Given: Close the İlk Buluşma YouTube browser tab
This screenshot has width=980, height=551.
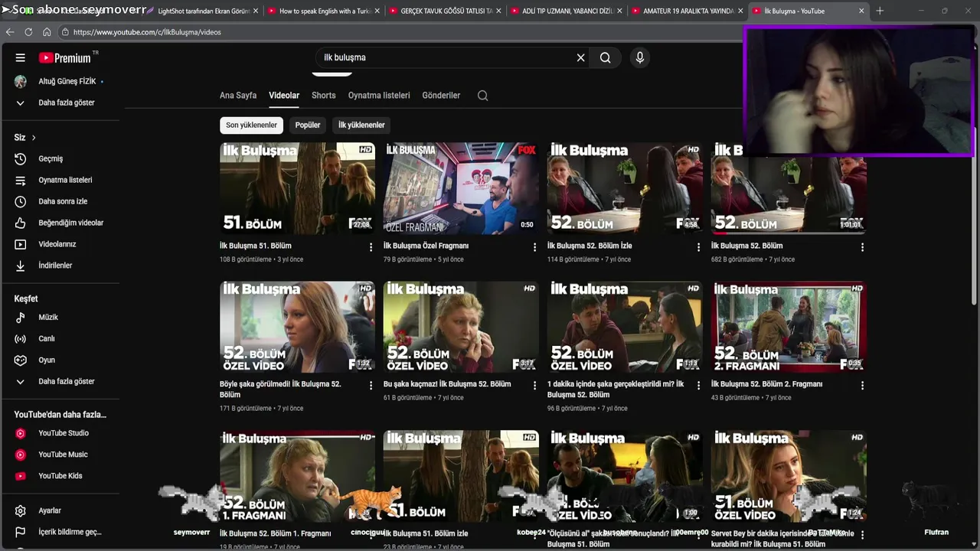Looking at the screenshot, I should click(x=861, y=11).
